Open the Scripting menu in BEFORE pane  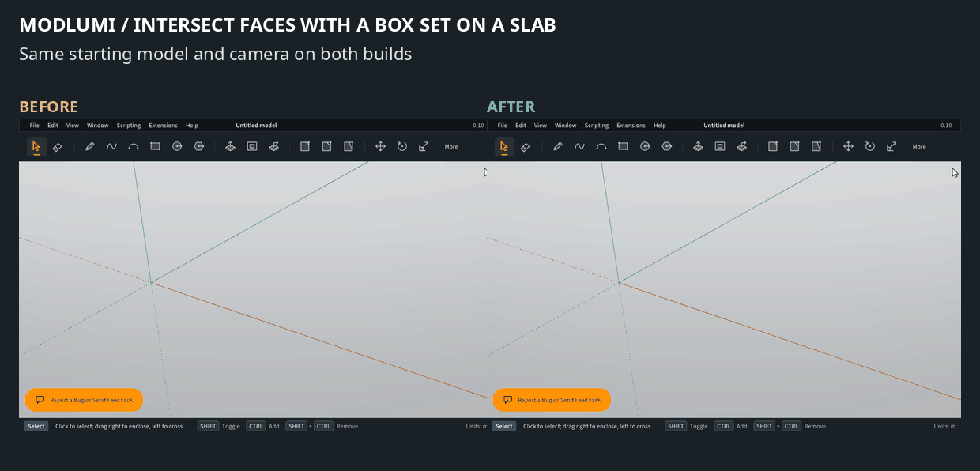(x=129, y=126)
